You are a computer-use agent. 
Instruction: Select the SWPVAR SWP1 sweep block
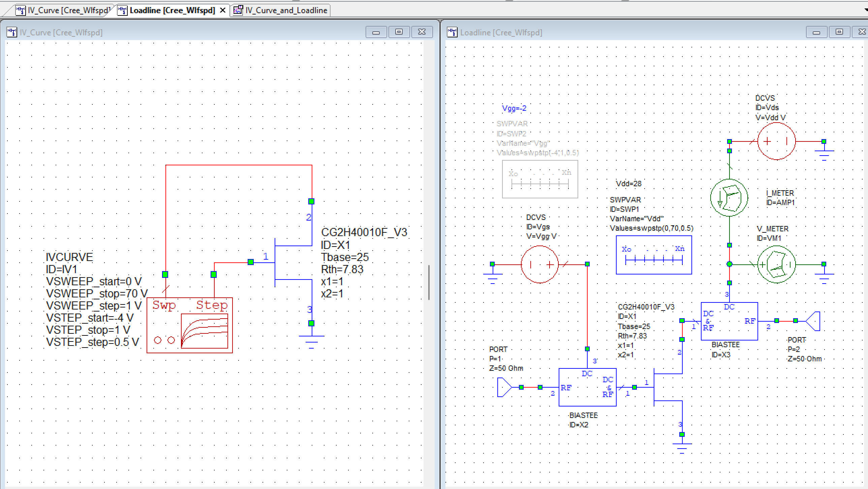(x=654, y=255)
